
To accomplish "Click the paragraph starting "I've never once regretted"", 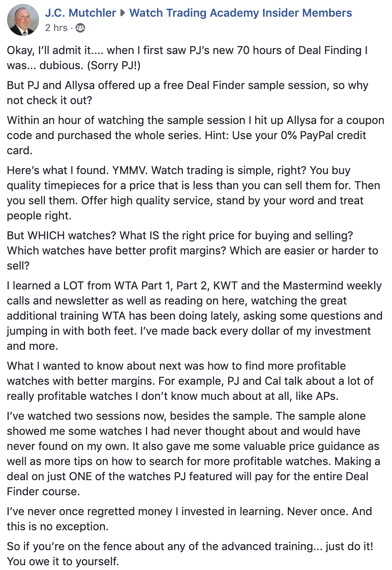I will click(189, 519).
